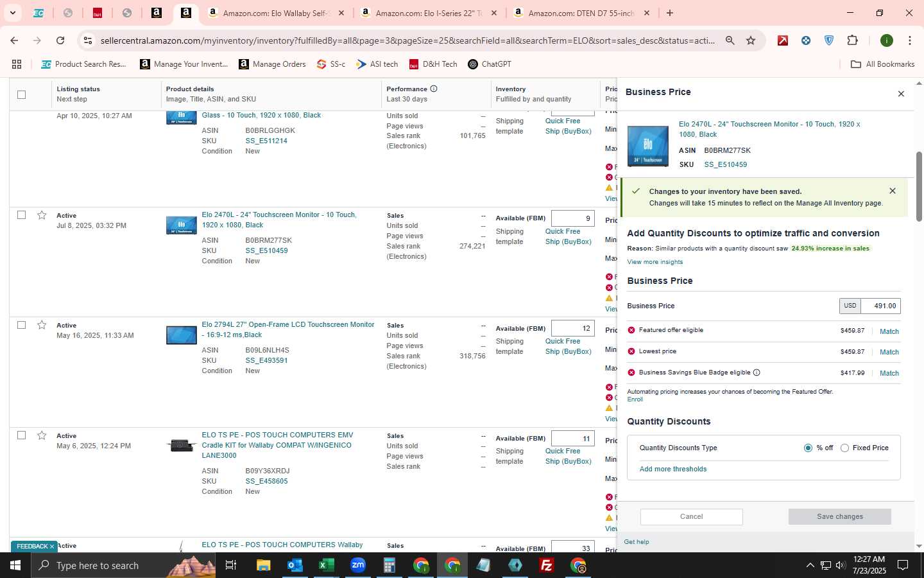The height and width of the screenshot is (578, 924).
Task: Click the red Adobe extension icon
Action: click(783, 40)
